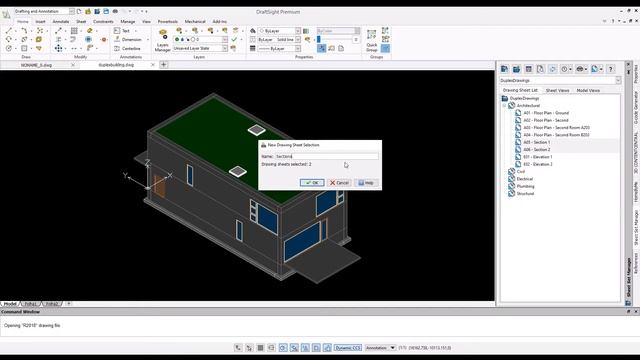Click the Open folder icon in quick access toolbar
Viewport: 640px width, 360px height.
[88, 11]
